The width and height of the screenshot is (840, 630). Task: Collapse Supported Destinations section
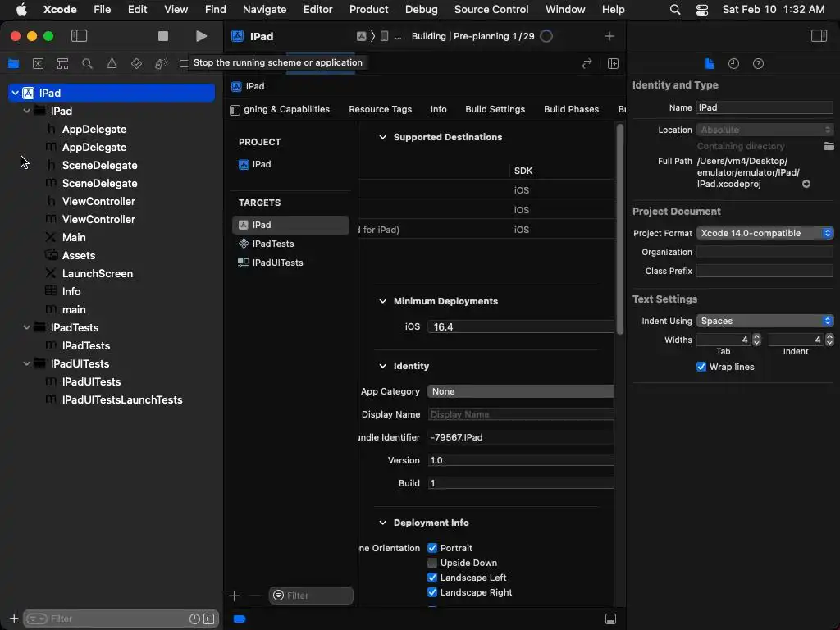(x=382, y=137)
